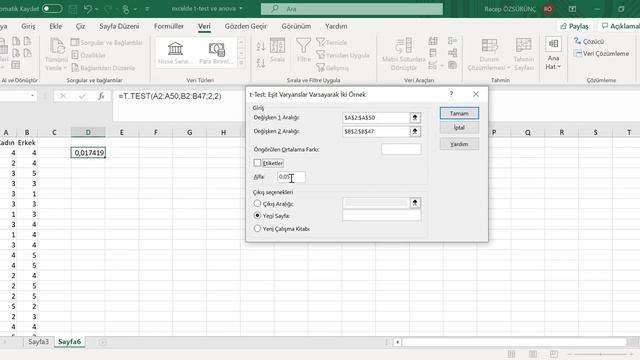Image resolution: width=640 pixels, height=360 pixels.
Task: Select the Yeni Çalışma Kitabı radio button
Action: 257,229
